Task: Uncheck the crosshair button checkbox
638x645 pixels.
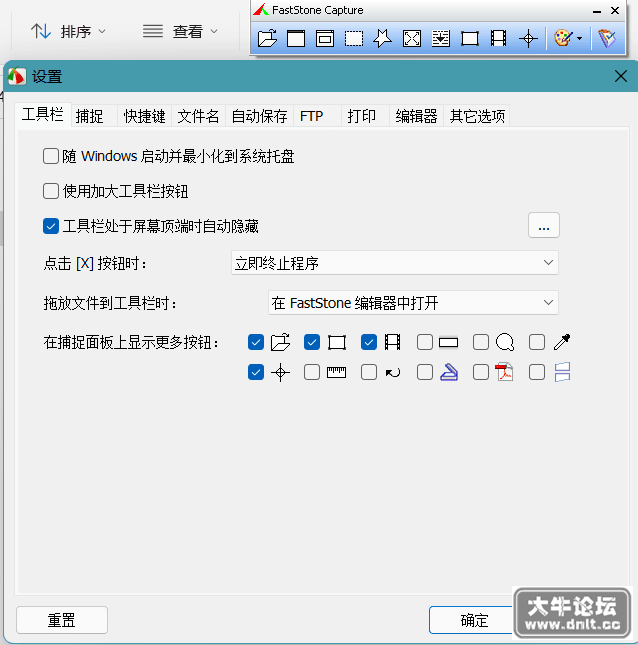Action: tap(256, 373)
